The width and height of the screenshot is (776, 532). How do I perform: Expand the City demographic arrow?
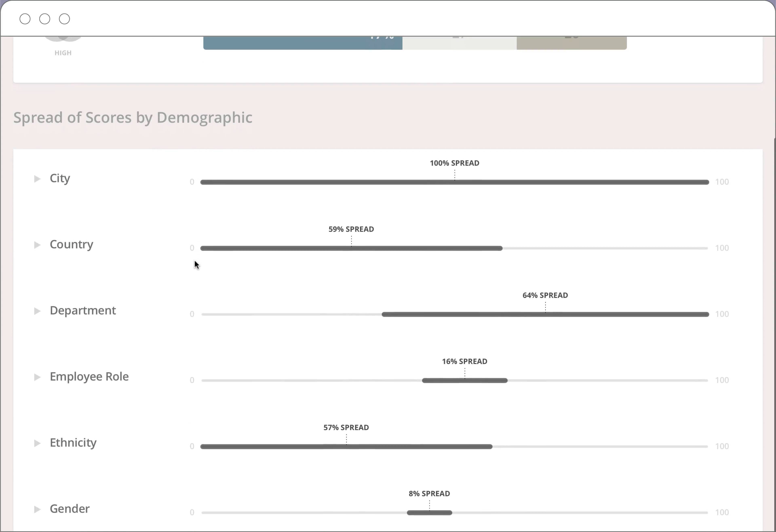click(37, 179)
